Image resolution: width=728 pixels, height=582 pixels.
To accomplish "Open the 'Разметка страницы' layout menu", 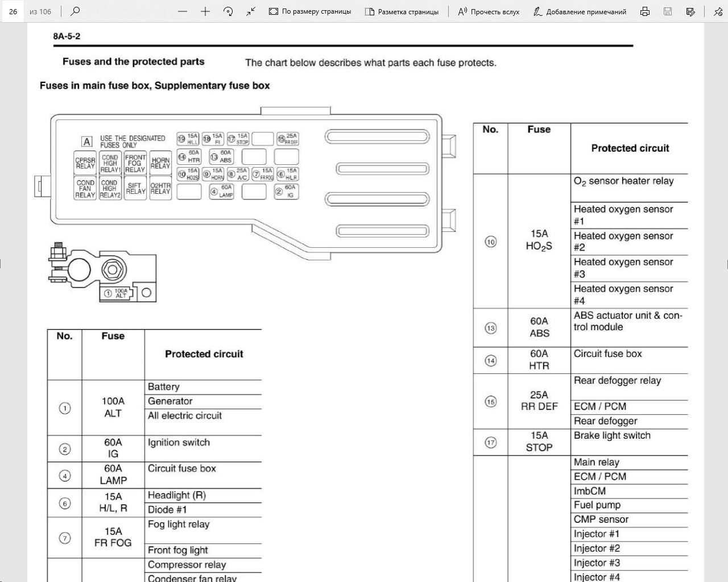I will 402,11.
